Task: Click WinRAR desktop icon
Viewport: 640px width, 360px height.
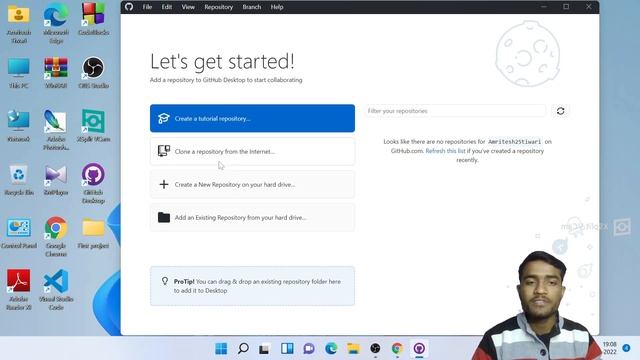Action: point(56,73)
